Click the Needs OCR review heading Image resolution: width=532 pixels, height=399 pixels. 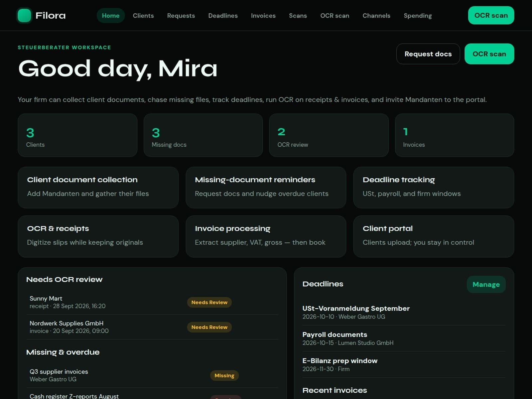click(64, 280)
